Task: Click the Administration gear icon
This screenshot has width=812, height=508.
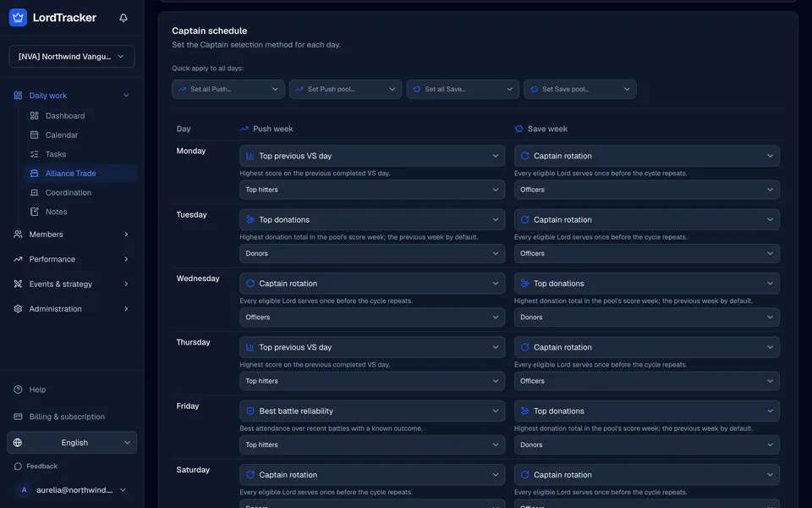Action: pos(18,309)
